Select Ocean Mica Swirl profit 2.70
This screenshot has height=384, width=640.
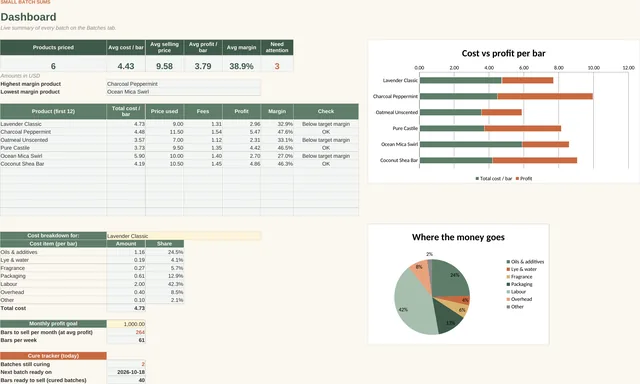241,156
